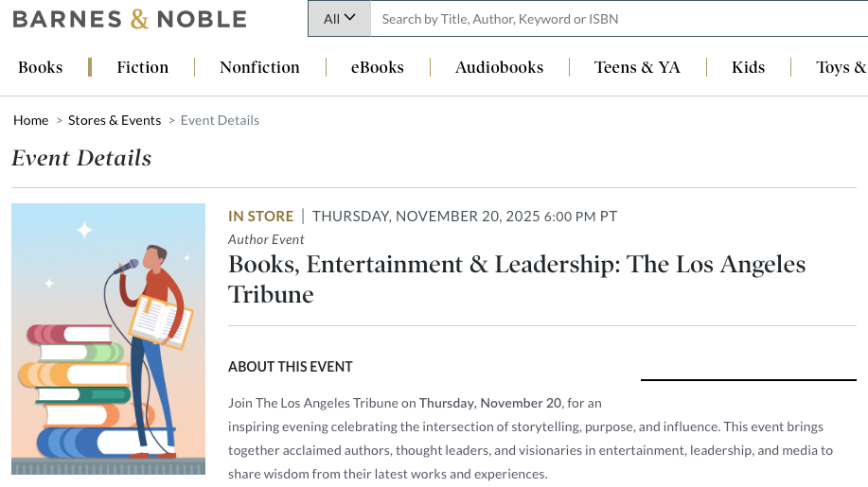868x487 pixels.
Task: Select the eBooks menu item
Action: (378, 67)
